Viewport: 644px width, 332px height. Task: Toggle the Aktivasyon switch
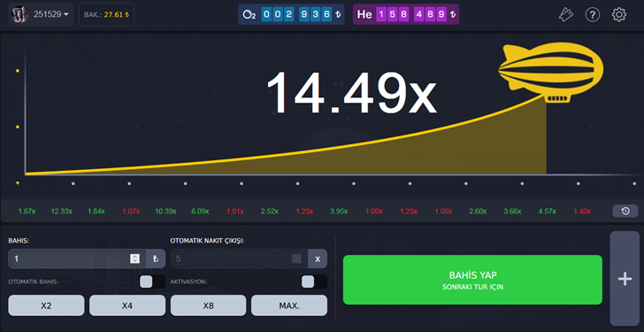[314, 282]
